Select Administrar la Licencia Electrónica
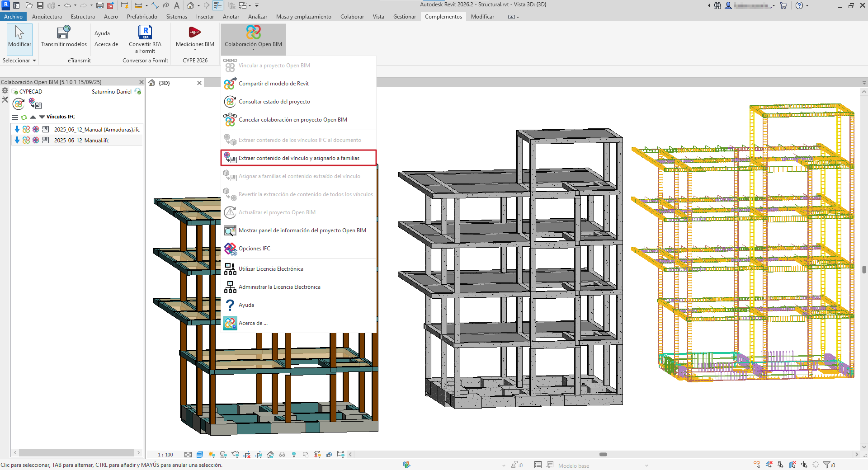Image resolution: width=868 pixels, height=470 pixels. point(298,287)
